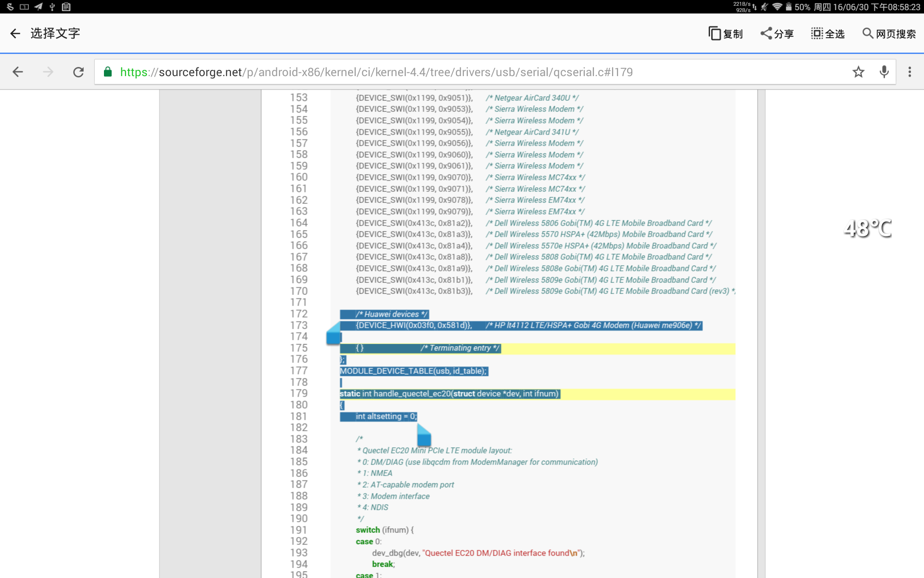924x578 pixels.
Task: Tap 48°C temperature overlay
Action: (868, 228)
